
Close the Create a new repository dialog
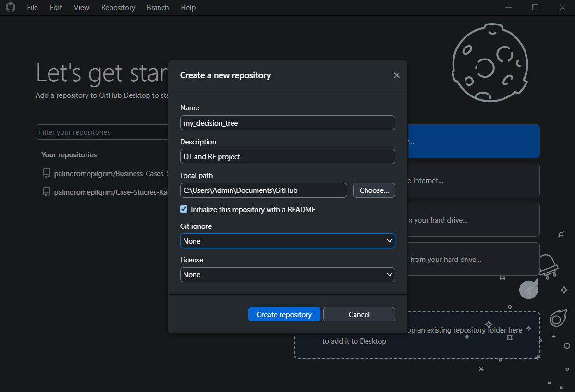coord(396,75)
